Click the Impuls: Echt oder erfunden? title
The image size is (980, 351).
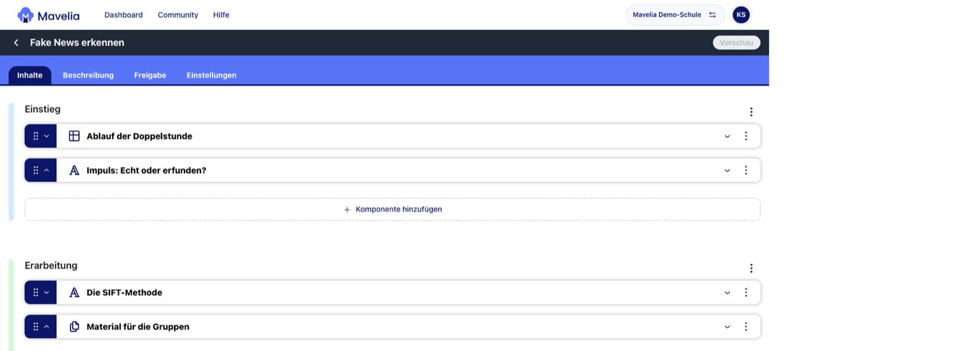[x=146, y=170]
